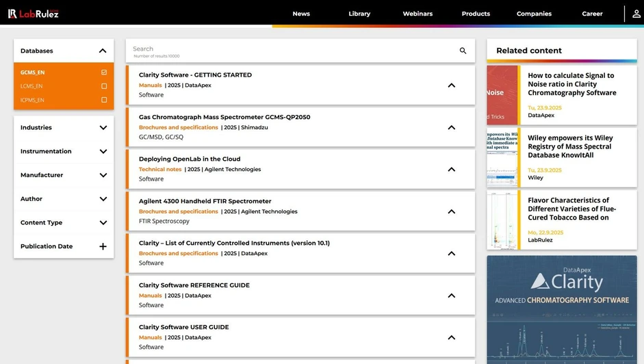
Task: Uncheck the GCMS_EN database checkbox
Action: [104, 73]
